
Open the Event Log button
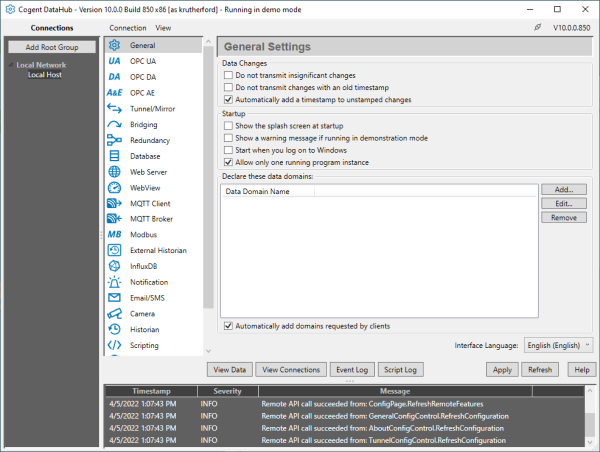352,370
